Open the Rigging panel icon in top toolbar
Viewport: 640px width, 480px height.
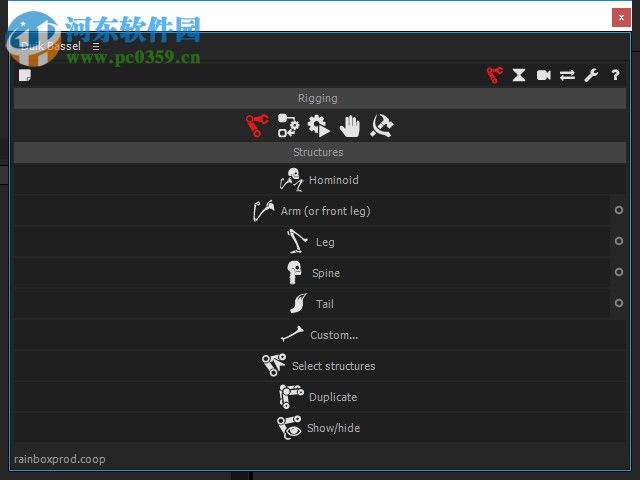click(495, 75)
